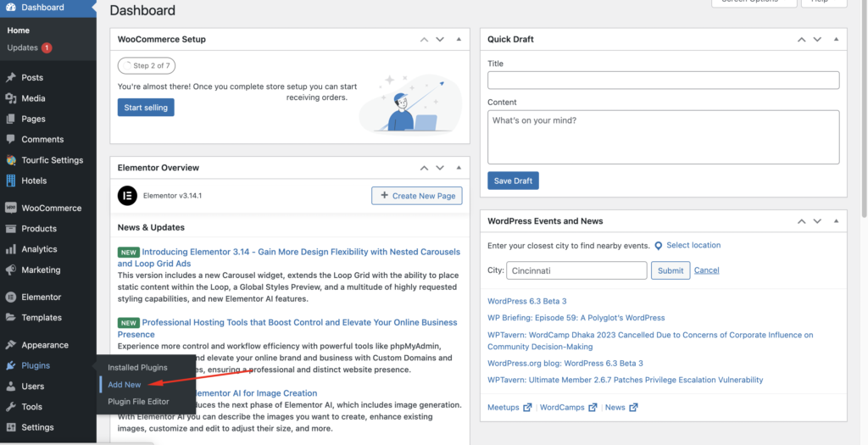The image size is (868, 445).
Task: Move Quick Draft panel down
Action: coord(817,39)
